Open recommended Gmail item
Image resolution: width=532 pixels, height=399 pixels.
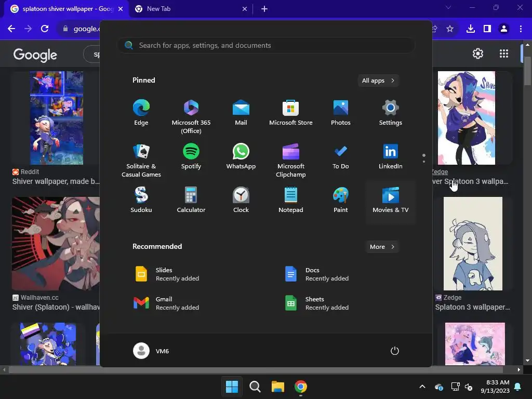pos(191,303)
